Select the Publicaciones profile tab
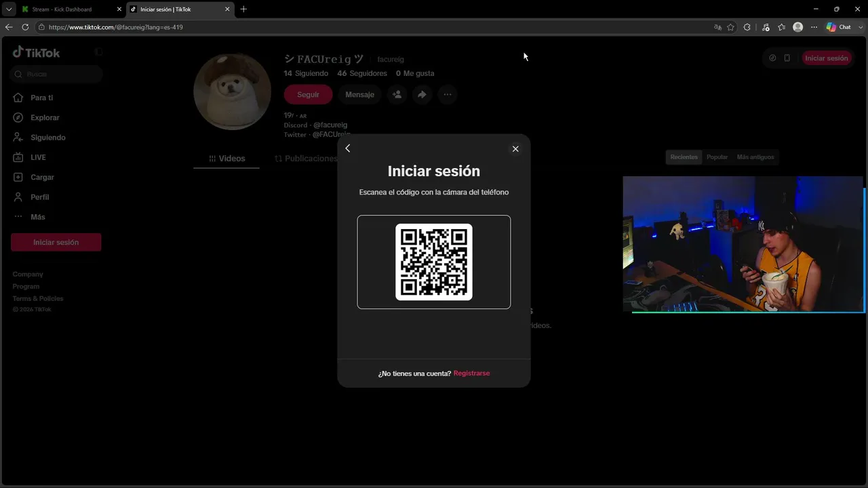Screen dimensions: 868x488 point(306,159)
